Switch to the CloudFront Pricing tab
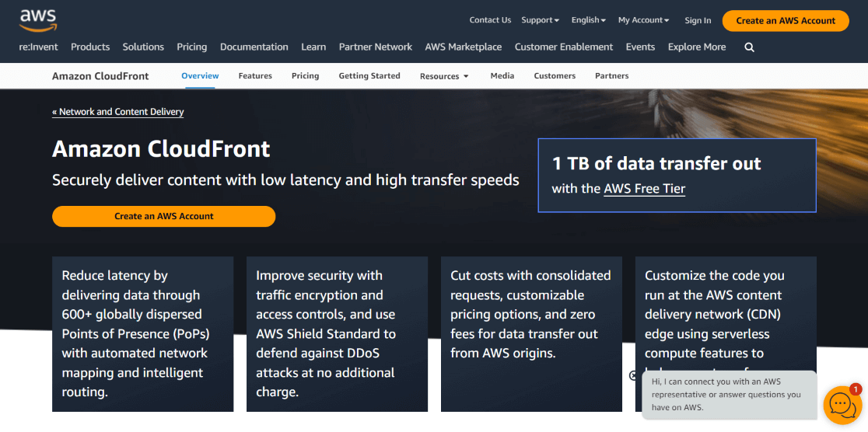The image size is (868, 432). pos(305,76)
